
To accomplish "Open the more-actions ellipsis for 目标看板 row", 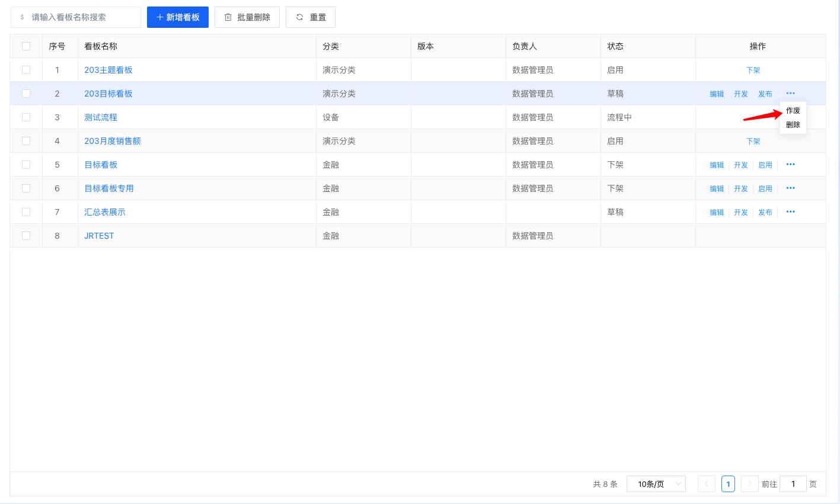I will click(x=790, y=165).
